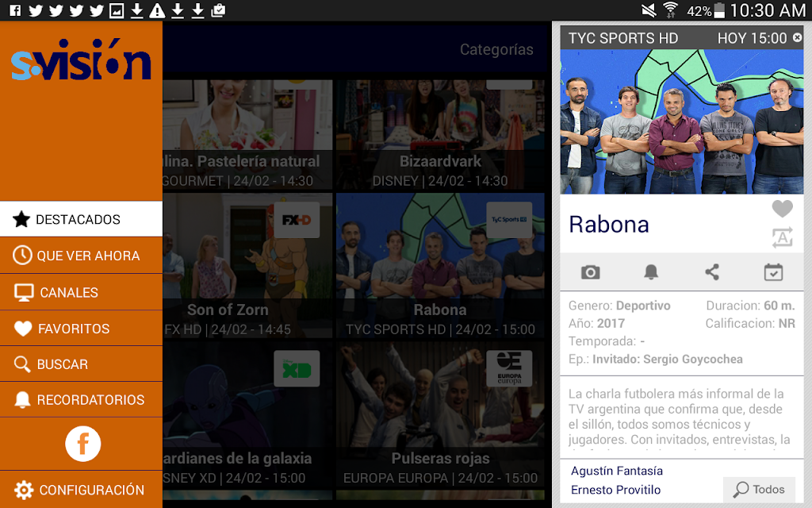Tap the picture notification icon in status bar
This screenshot has width=812, height=508.
117,10
